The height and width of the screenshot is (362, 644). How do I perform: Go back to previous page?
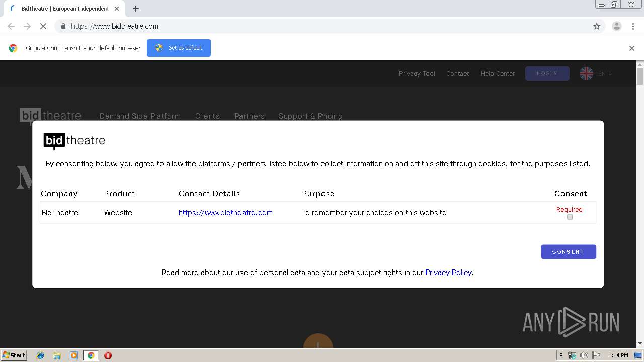[11, 26]
